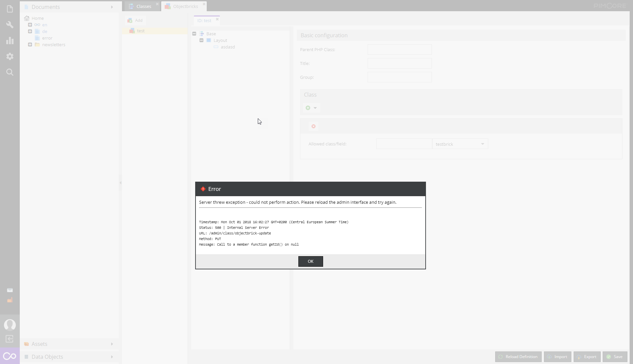The width and height of the screenshot is (633, 364).
Task: Open the notifications envelope icon
Action: 10,290
